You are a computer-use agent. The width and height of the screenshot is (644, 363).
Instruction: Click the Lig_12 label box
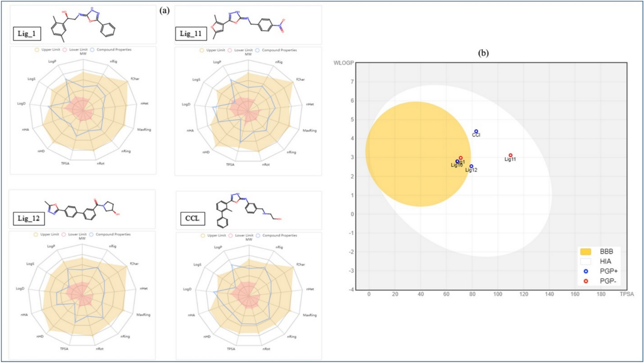pos(29,219)
